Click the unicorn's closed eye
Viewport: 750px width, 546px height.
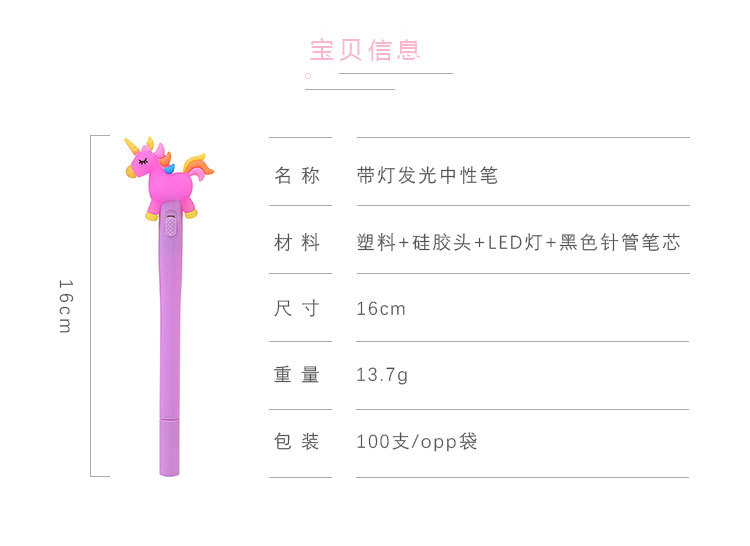(x=145, y=158)
